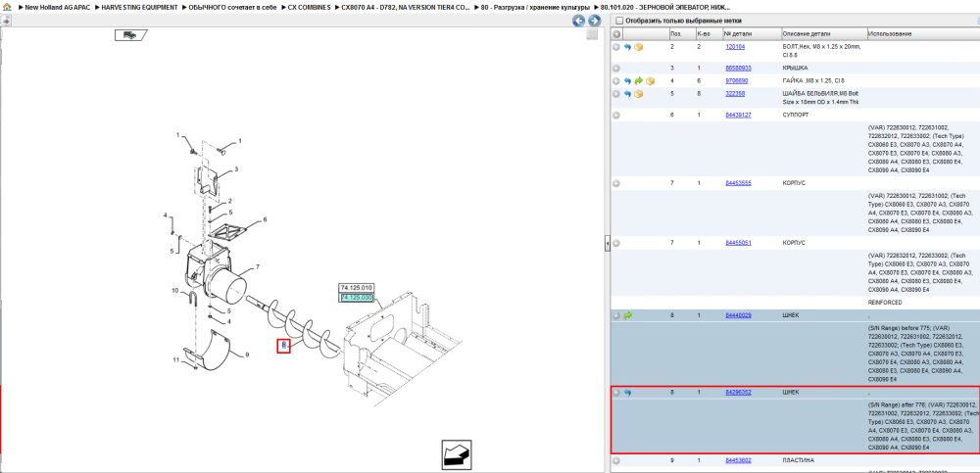Go to the home icon in breadcrumb
Viewport: 980px width, 473px height.
[x=6, y=7]
